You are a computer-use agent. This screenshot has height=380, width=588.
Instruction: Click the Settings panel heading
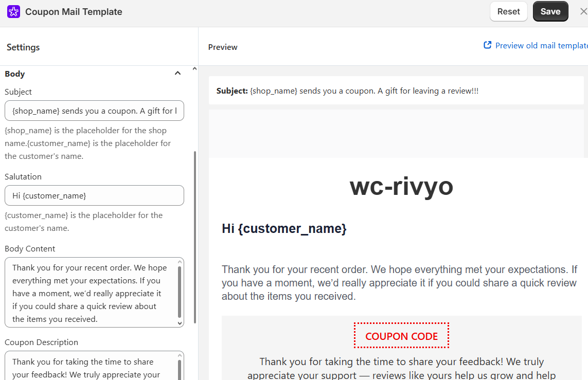(x=23, y=47)
